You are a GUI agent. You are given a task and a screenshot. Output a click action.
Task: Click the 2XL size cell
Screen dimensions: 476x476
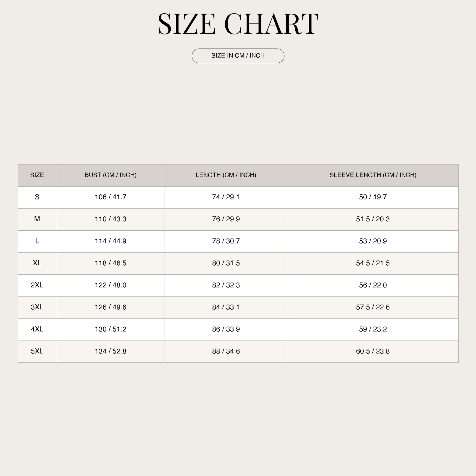click(x=37, y=285)
